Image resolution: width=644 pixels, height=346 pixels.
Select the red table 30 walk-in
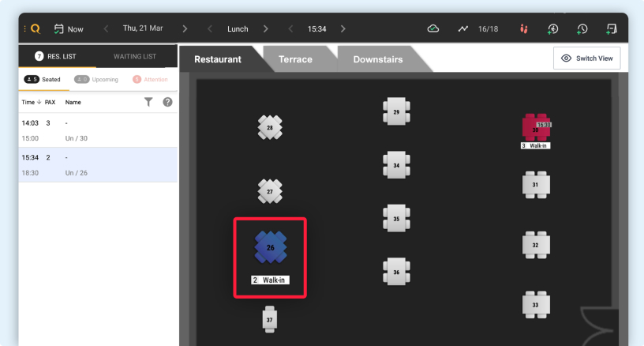click(x=535, y=129)
